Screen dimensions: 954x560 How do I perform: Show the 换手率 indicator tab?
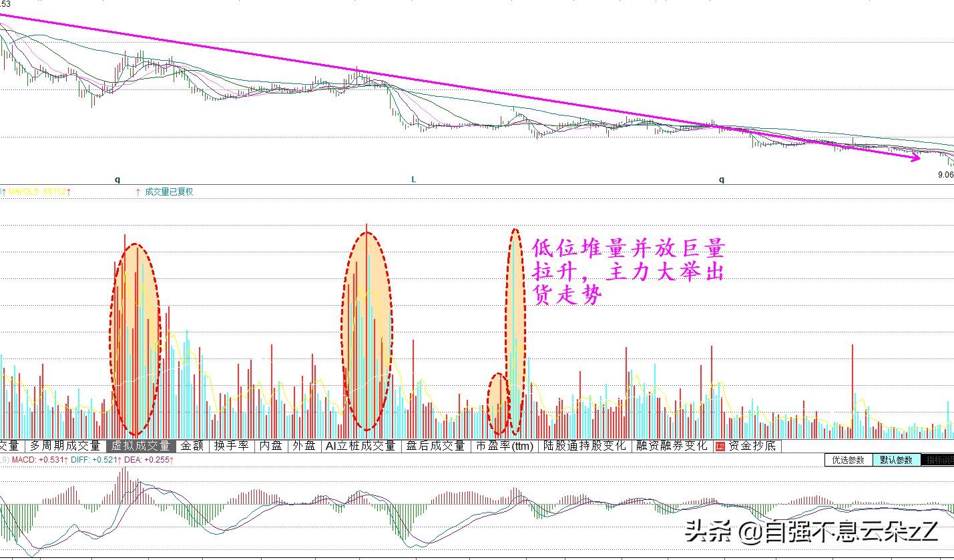click(x=231, y=446)
